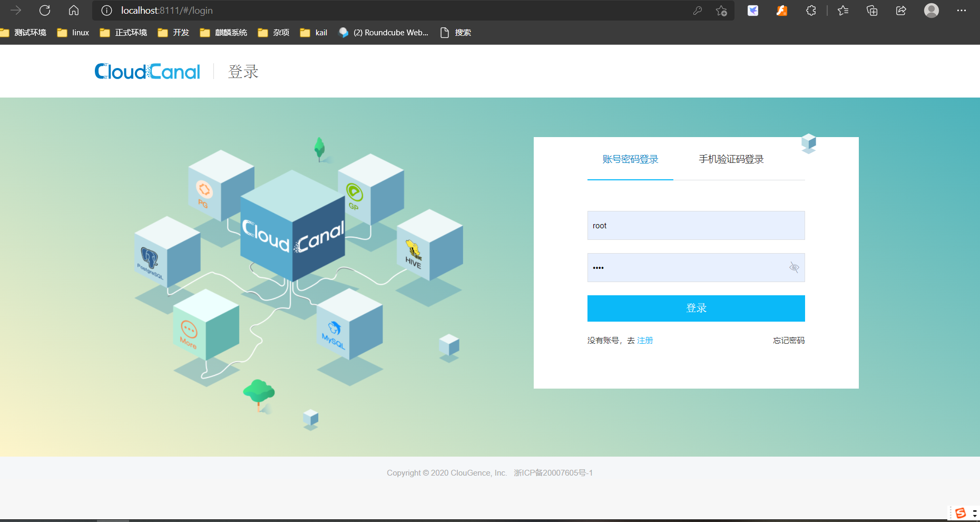Screen dimensions: 980x522
Task: Open the browser Settings and more menu
Action: tap(962, 11)
